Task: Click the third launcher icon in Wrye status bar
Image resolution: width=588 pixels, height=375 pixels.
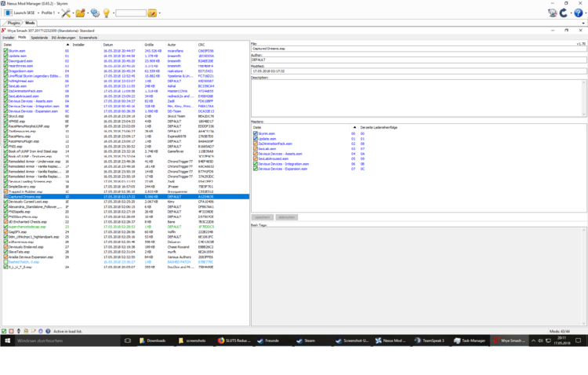Action: [x=19, y=331]
